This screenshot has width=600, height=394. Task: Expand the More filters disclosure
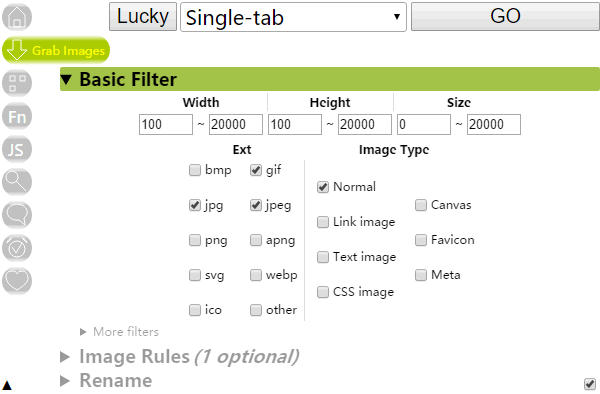tap(119, 332)
